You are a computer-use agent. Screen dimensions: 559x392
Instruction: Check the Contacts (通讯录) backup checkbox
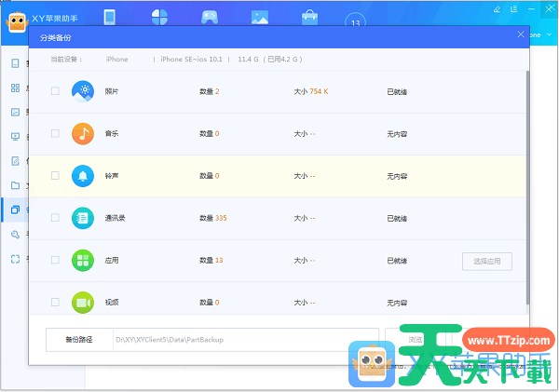click(55, 218)
